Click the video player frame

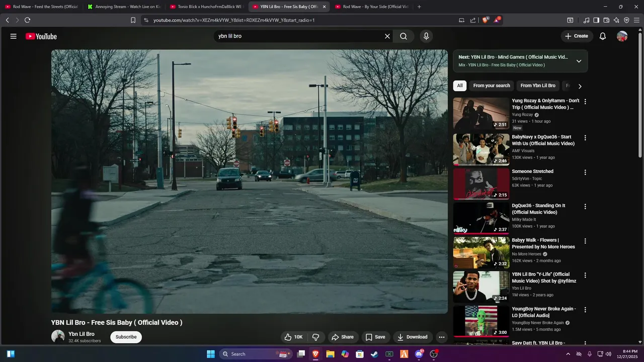click(x=249, y=182)
